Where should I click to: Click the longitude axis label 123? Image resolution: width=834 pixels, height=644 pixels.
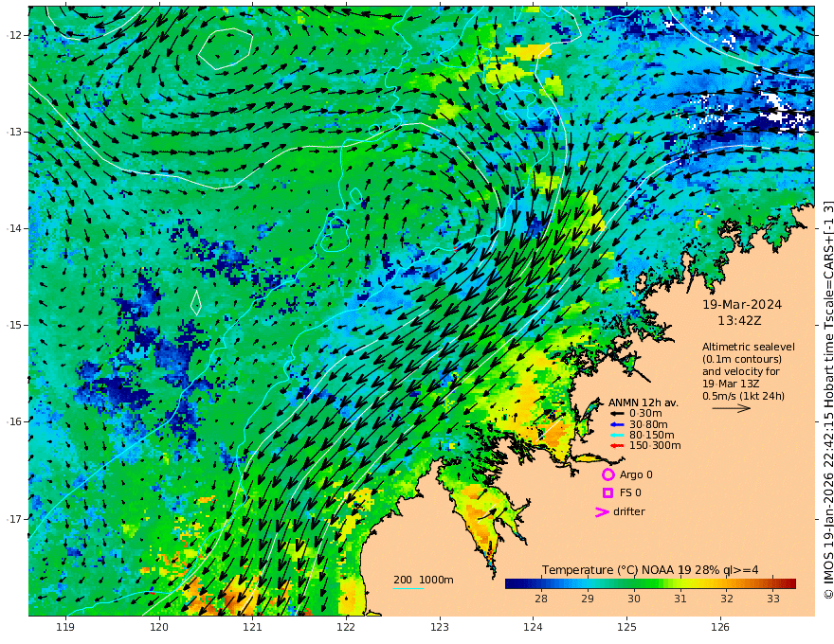(x=440, y=628)
